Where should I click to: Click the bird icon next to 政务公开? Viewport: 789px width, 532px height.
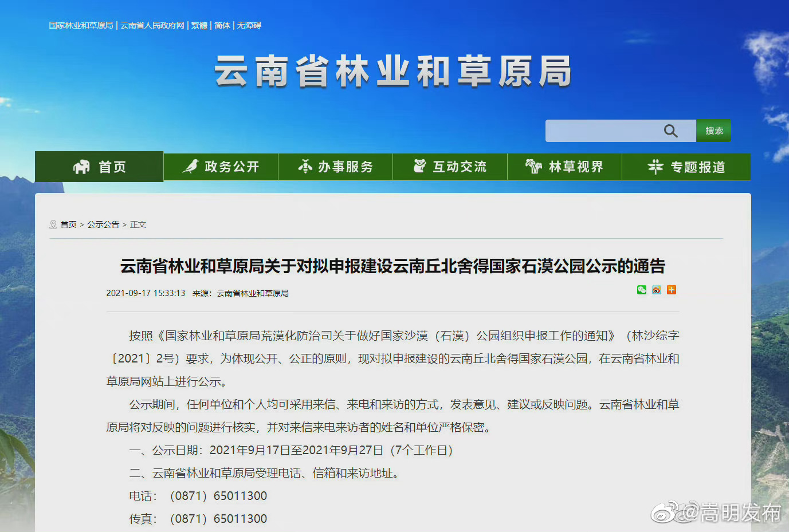click(x=191, y=166)
